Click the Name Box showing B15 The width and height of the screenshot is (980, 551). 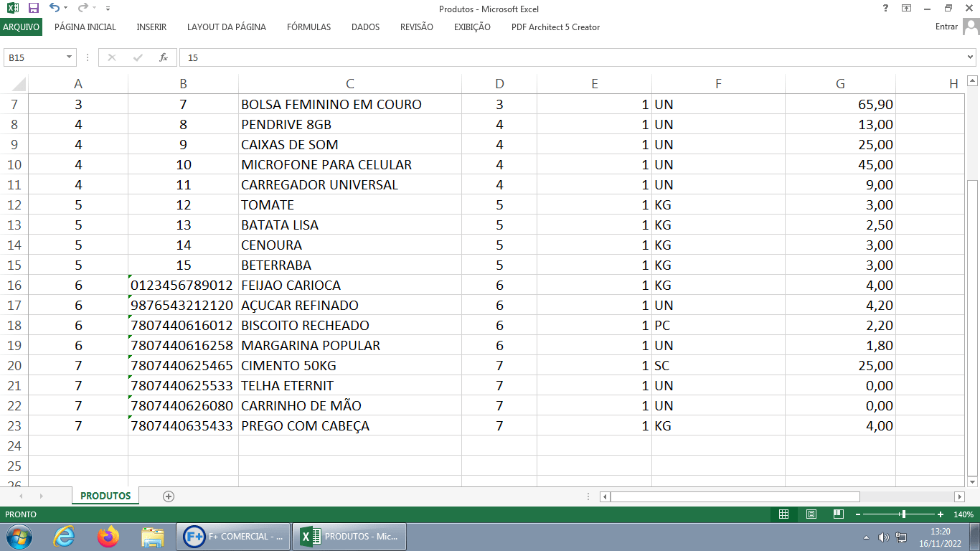click(x=34, y=57)
